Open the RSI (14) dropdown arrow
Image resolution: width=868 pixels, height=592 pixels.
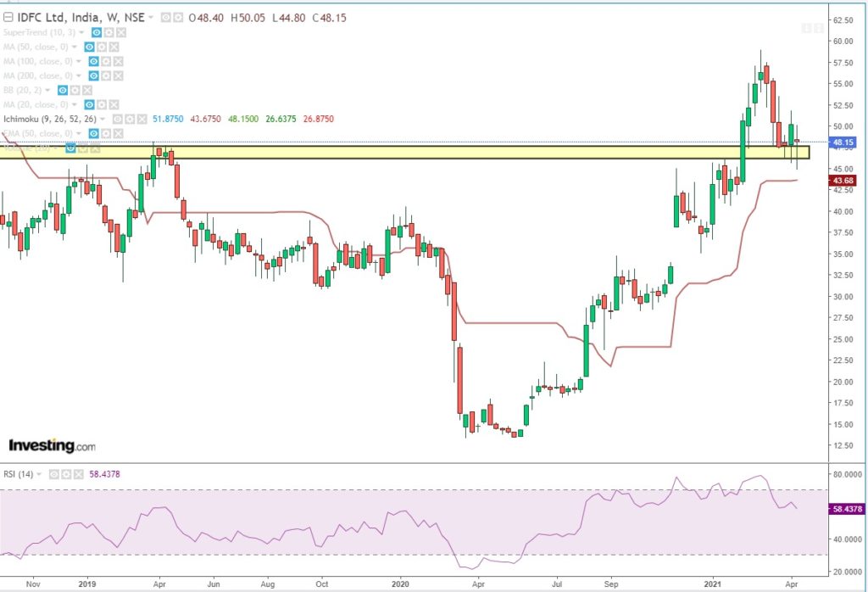pos(39,475)
